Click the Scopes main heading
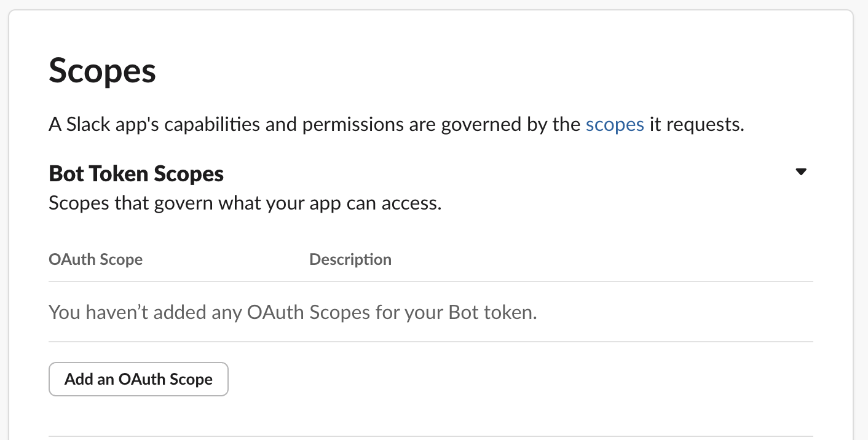The height and width of the screenshot is (440, 868). (102, 71)
